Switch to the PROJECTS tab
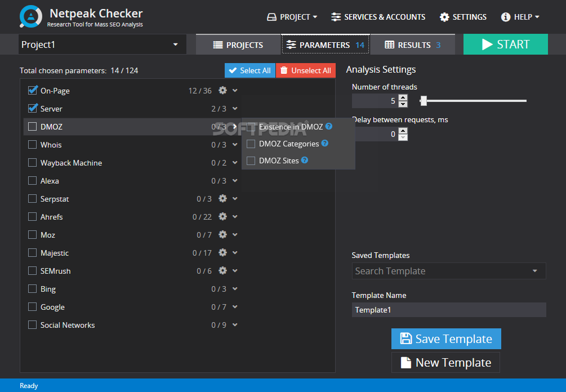The width and height of the screenshot is (566, 392). click(x=238, y=44)
